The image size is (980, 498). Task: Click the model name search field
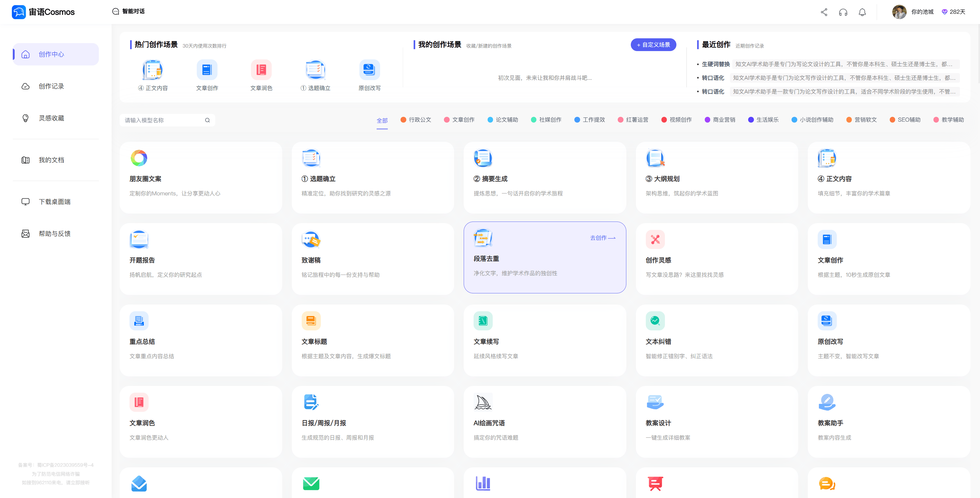(163, 120)
